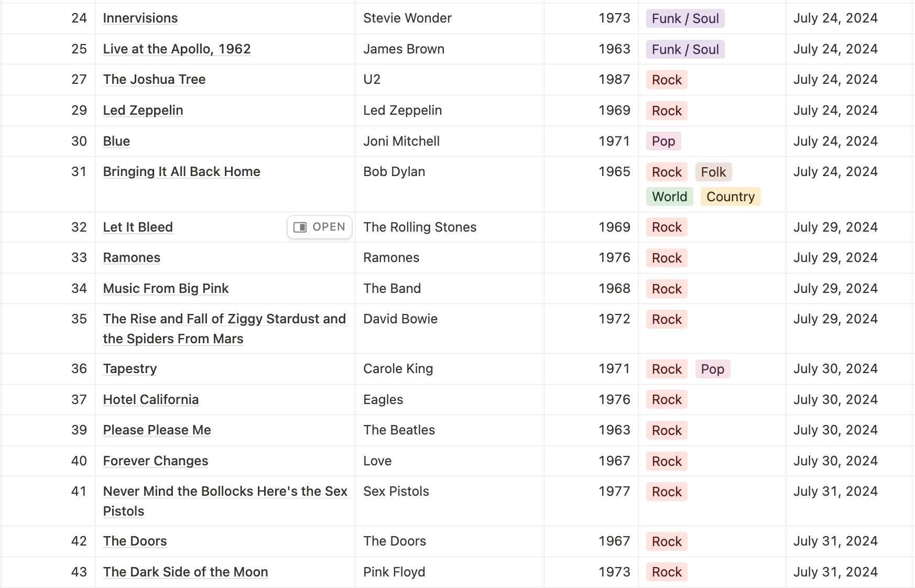Click the World tag on Bob Dylan row
Image resolution: width=915 pixels, height=588 pixels.
click(x=669, y=197)
